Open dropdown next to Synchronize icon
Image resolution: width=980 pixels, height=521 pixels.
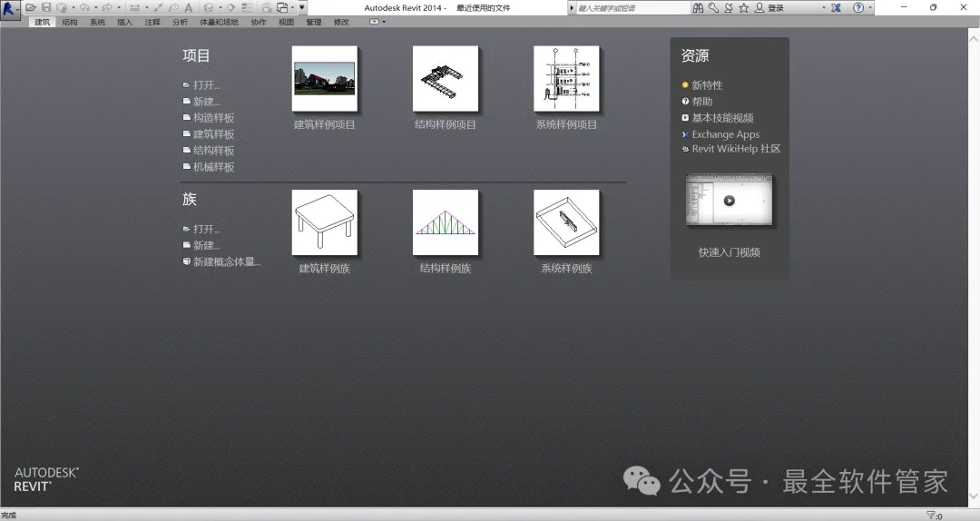pyautogui.click(x=73, y=7)
